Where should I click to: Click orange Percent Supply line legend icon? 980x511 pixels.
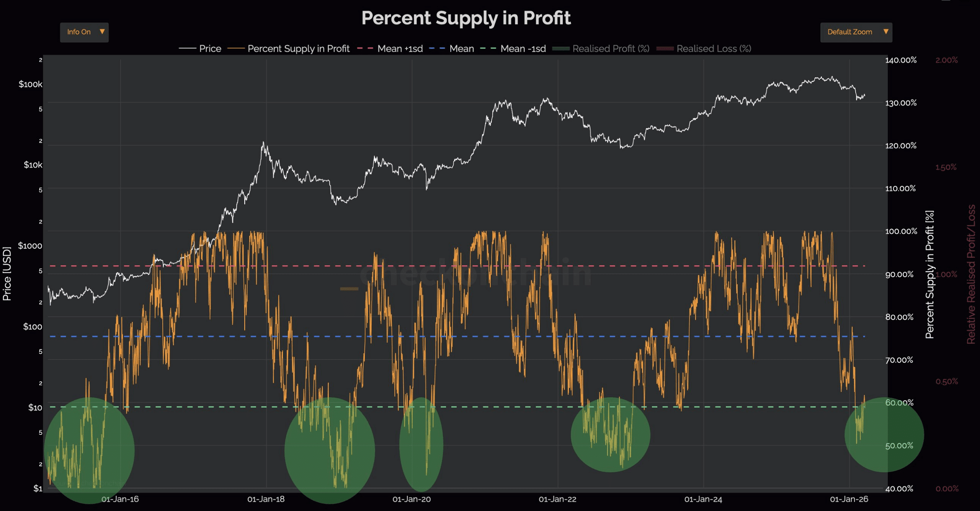click(x=236, y=49)
